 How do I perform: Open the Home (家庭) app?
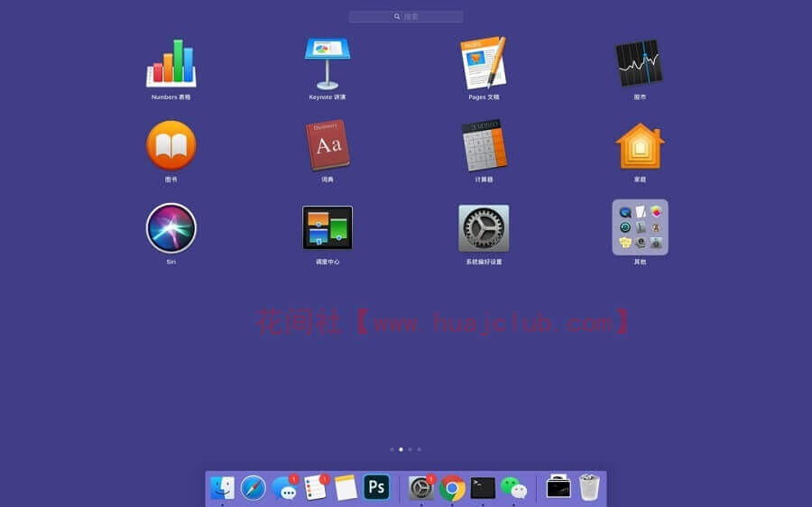coord(640,146)
